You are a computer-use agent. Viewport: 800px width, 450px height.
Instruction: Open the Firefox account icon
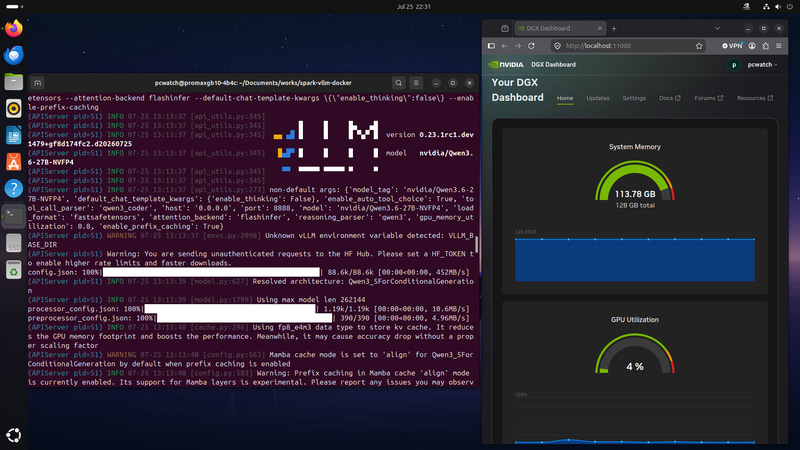[752, 46]
